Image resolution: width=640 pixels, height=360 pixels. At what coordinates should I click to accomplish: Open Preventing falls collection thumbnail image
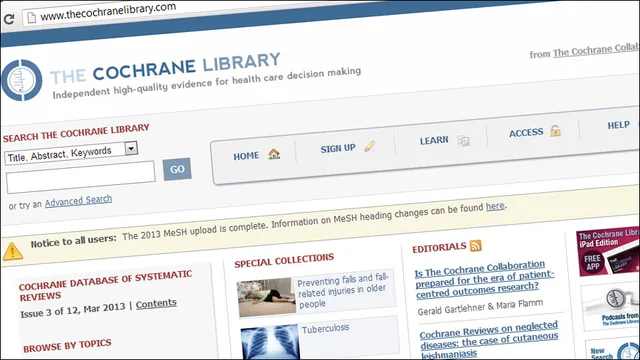267,298
